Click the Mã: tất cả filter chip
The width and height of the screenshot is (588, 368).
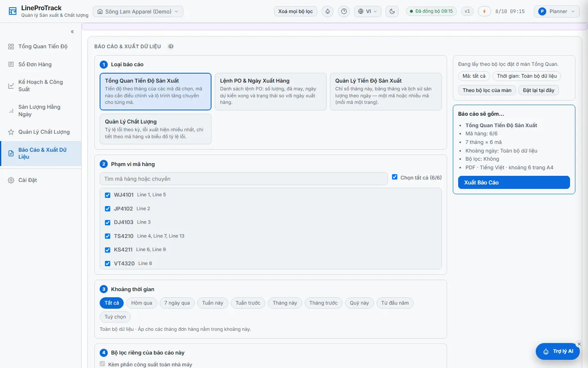pos(474,76)
